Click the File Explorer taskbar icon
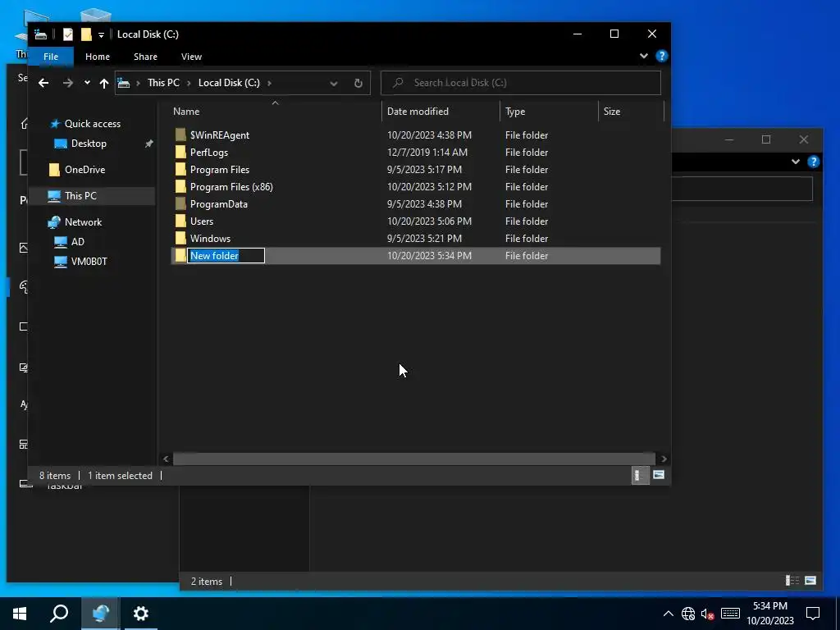 point(101,614)
